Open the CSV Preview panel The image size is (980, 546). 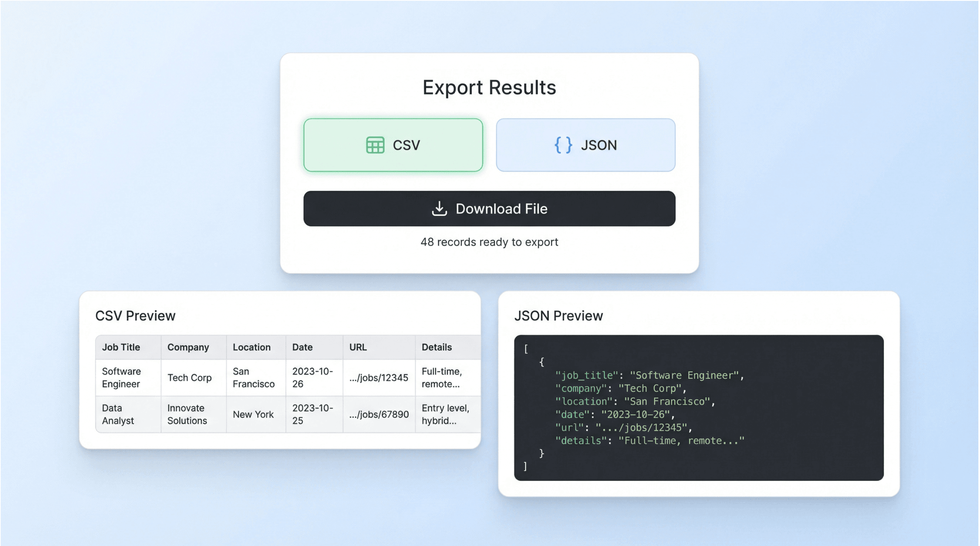point(135,315)
